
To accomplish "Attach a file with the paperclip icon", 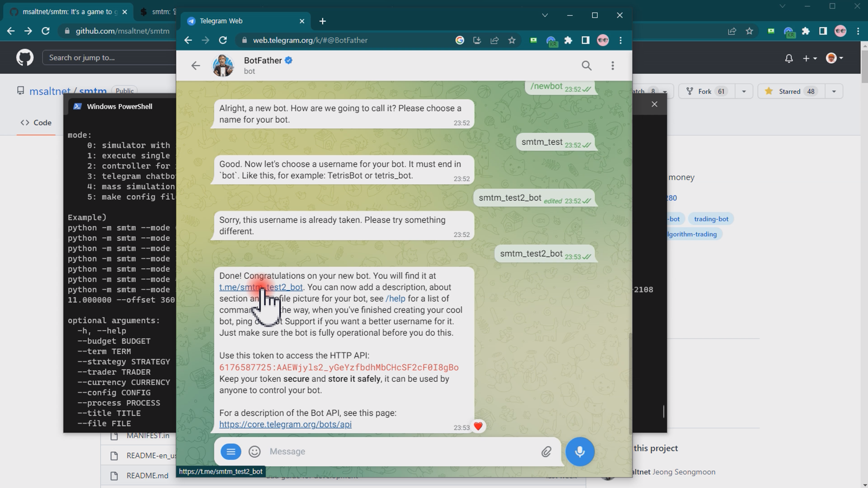I will coord(546,451).
